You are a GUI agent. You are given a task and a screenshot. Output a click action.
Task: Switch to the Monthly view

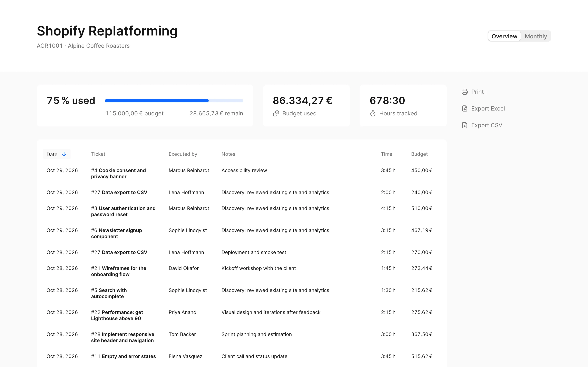[536, 36]
